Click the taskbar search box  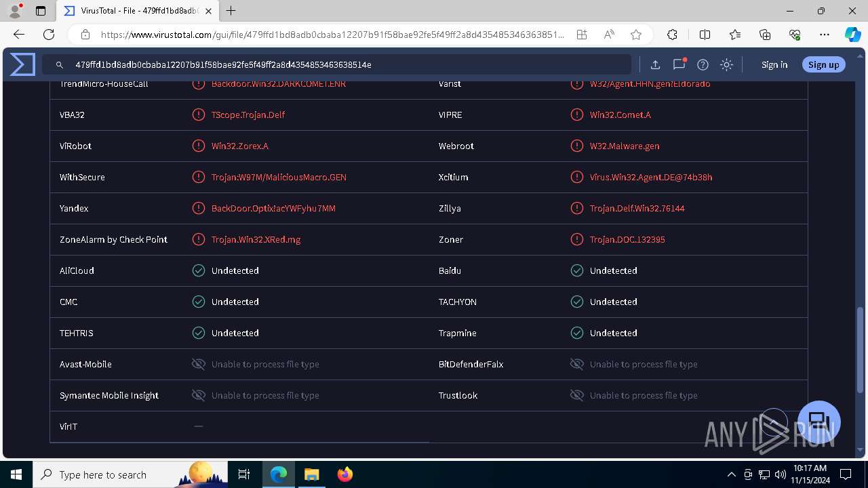point(132,474)
